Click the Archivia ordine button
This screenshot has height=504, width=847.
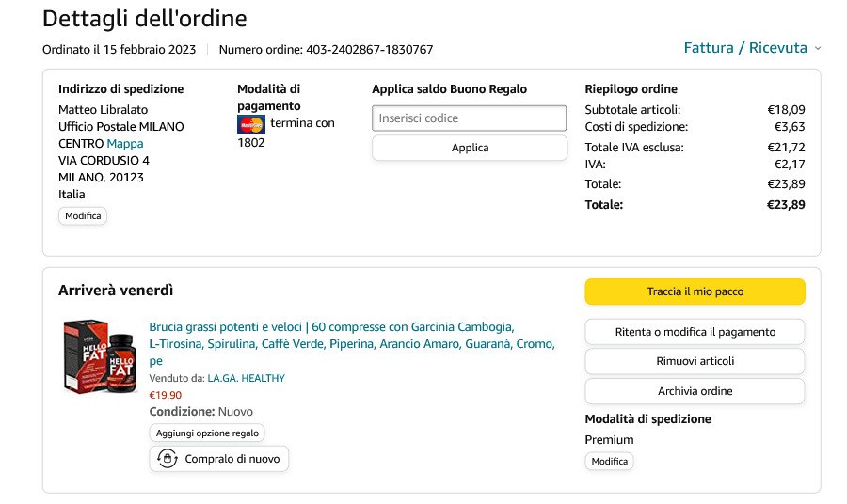click(x=695, y=391)
